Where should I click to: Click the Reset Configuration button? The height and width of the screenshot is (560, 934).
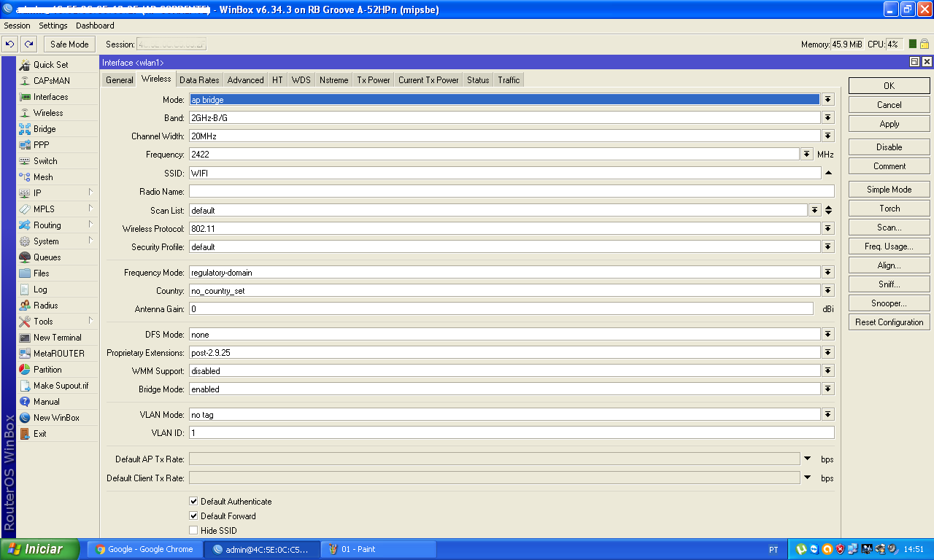(x=889, y=322)
